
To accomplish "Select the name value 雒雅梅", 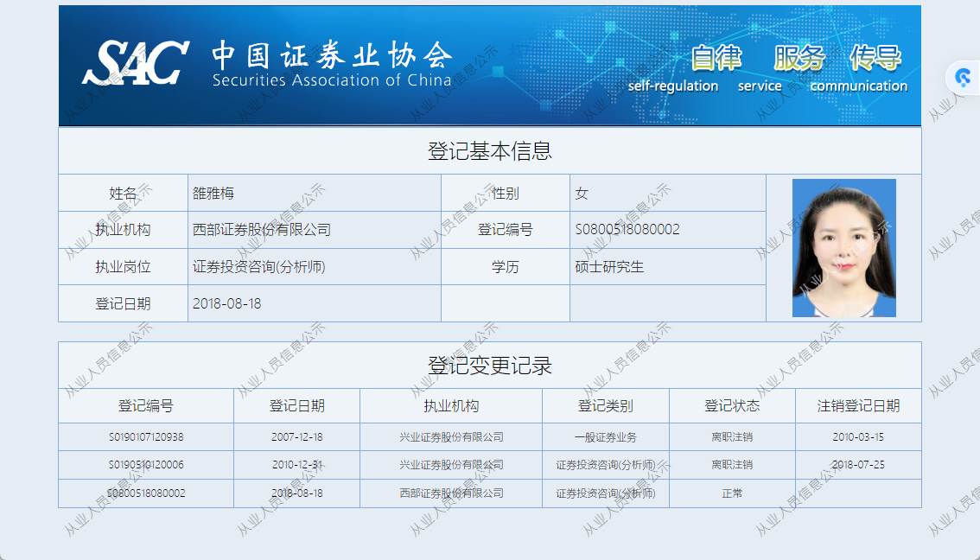I will click(213, 193).
